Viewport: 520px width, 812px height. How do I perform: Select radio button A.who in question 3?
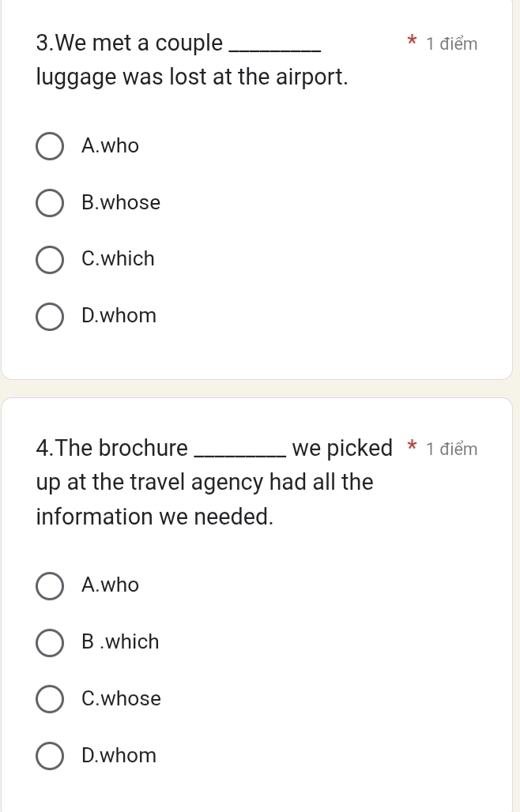50,146
